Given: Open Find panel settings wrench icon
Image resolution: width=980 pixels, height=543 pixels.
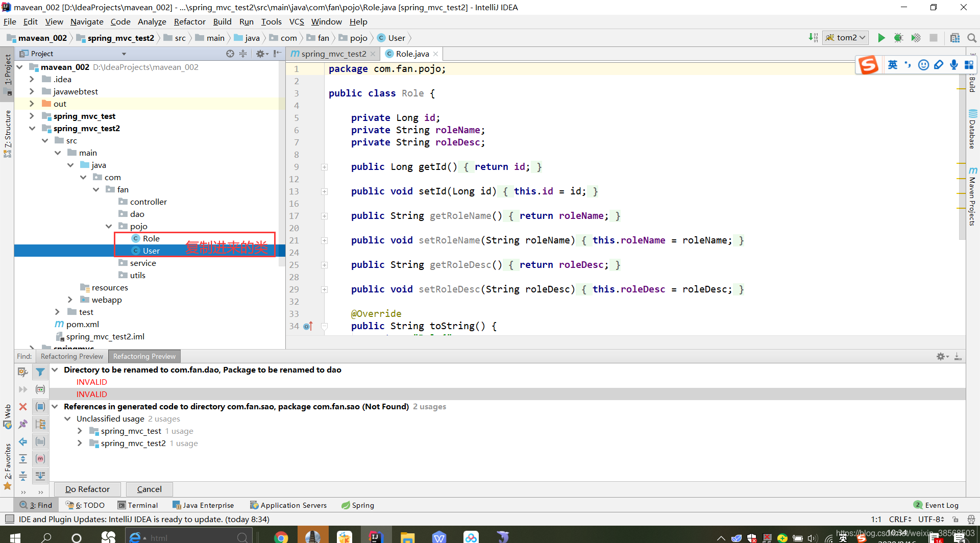Looking at the screenshot, I should pos(23,372).
